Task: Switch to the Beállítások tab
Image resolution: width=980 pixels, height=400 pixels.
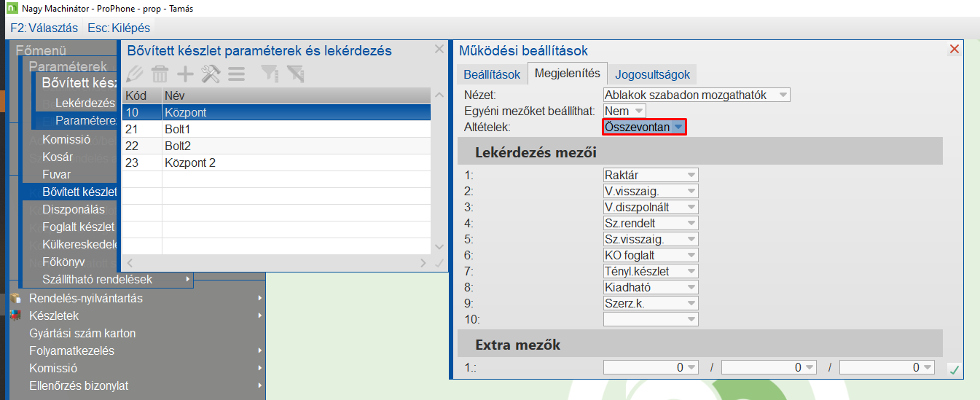Action: (x=492, y=74)
